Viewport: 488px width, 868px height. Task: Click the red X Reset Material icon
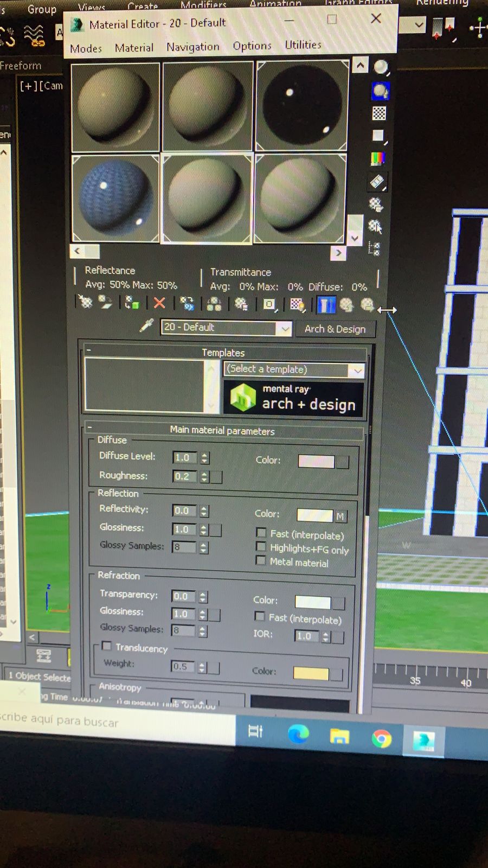[159, 303]
